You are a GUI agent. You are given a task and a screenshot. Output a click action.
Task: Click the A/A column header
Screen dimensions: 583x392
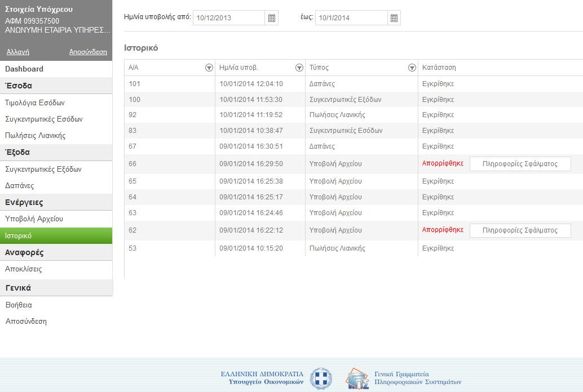click(134, 68)
